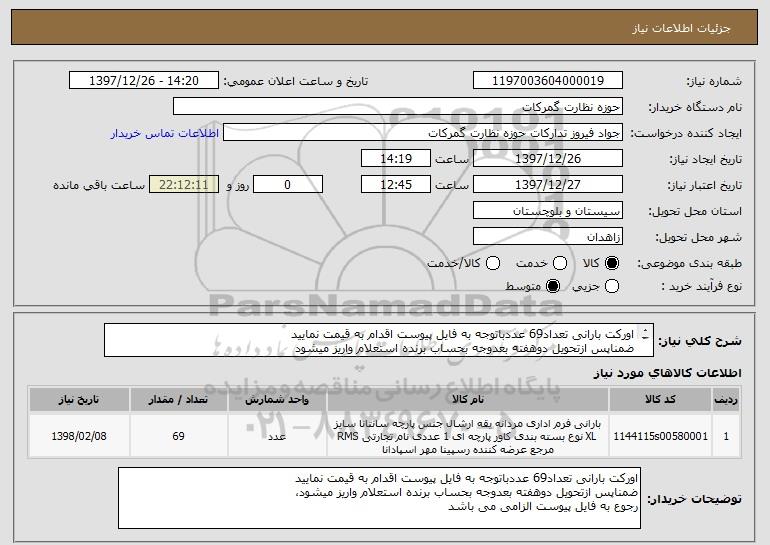Select the کالا radio button
This screenshot has width=770, height=545.
click(611, 264)
